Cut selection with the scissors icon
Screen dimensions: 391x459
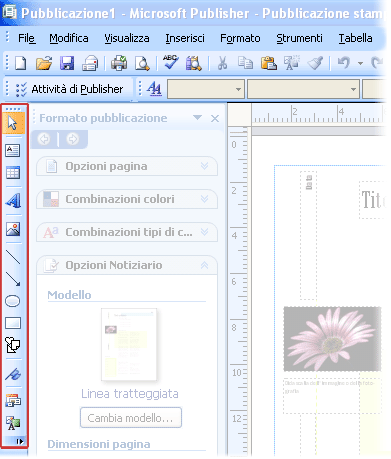[x=222, y=63]
